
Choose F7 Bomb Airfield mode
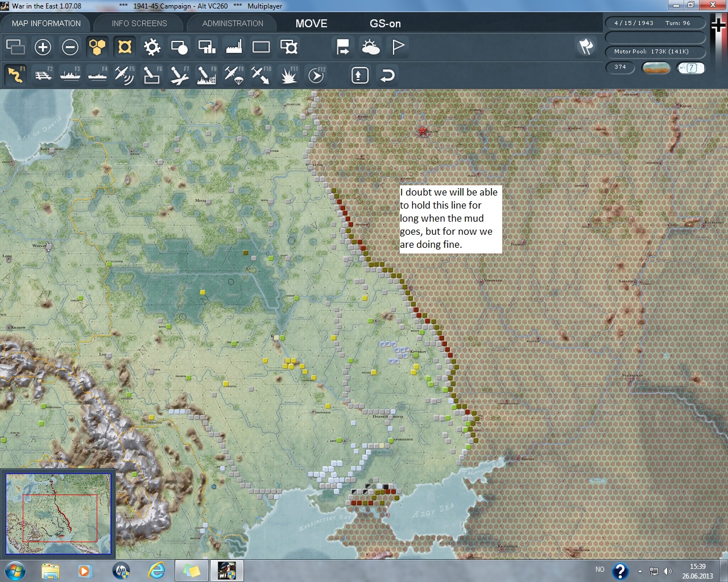coord(179,75)
